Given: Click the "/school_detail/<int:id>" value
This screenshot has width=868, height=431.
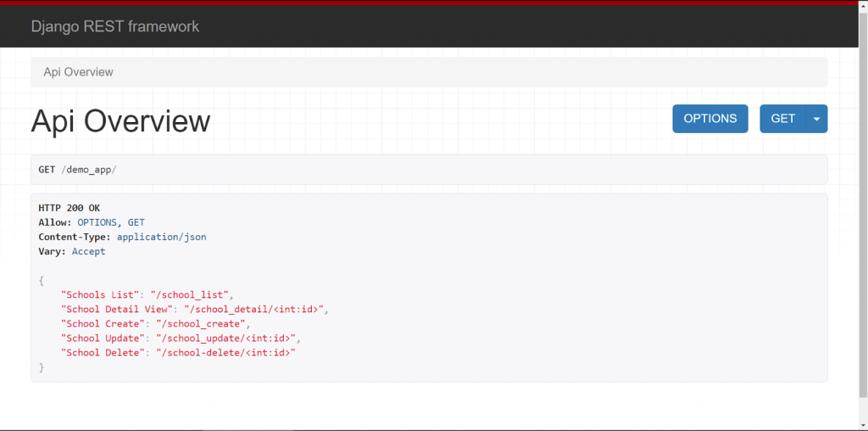Looking at the screenshot, I should pyautogui.click(x=253, y=309).
